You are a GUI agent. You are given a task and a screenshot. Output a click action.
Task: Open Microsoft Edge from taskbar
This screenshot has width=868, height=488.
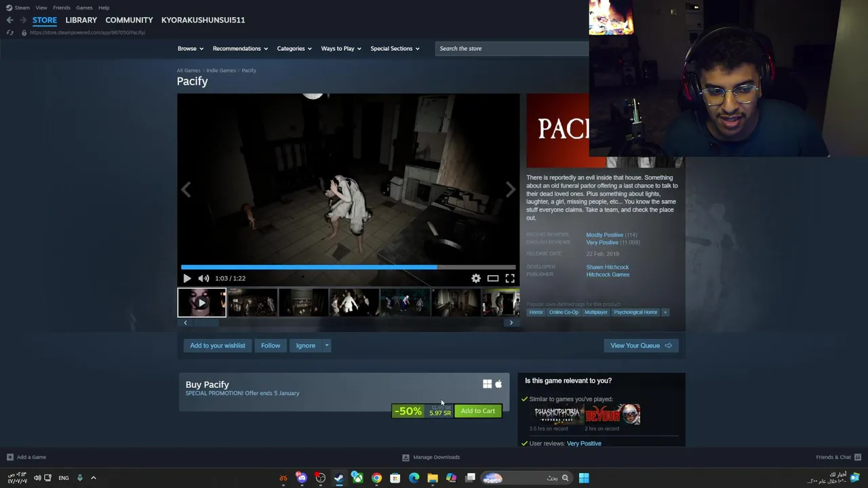pos(414,478)
